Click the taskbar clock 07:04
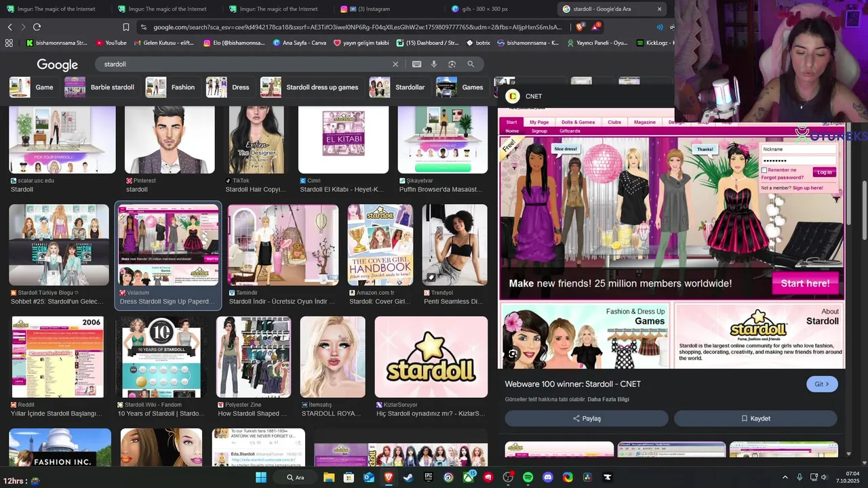 [852, 473]
